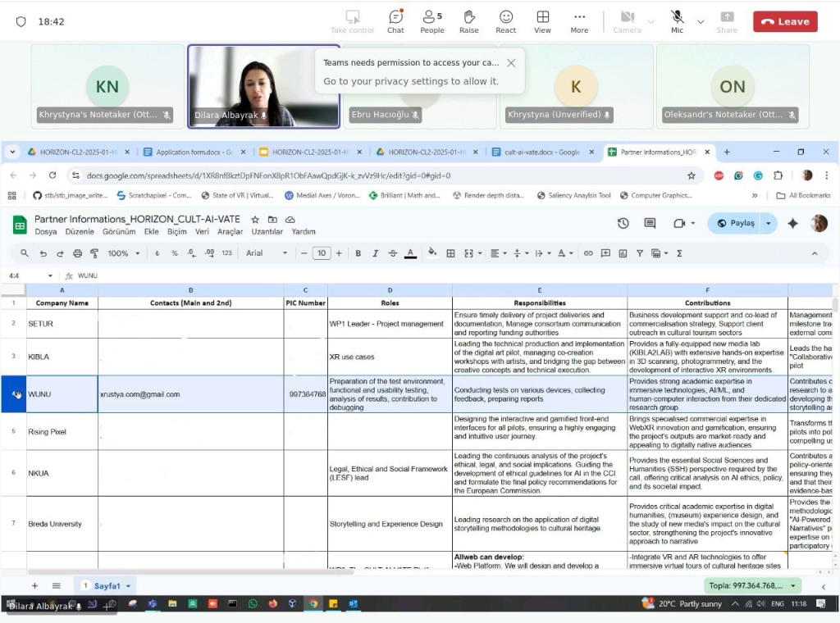Open the fill color bucket
Image resolution: width=840 pixels, height=623 pixels.
(x=431, y=253)
